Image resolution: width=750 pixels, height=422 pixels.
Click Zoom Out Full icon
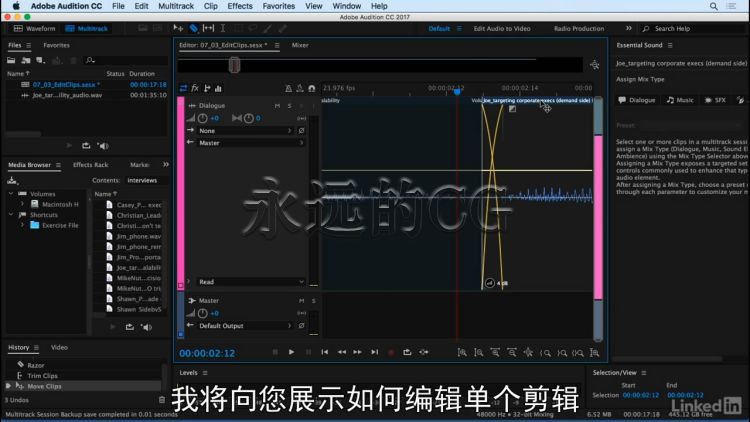528,353
